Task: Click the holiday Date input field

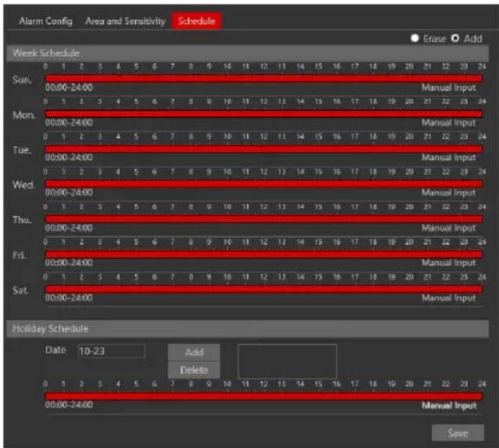Action: pyautogui.click(x=111, y=351)
